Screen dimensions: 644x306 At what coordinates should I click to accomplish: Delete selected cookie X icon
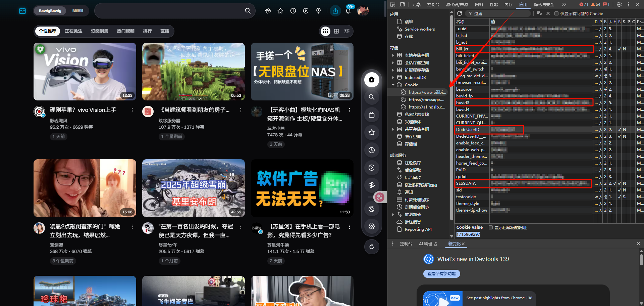pyautogui.click(x=548, y=13)
